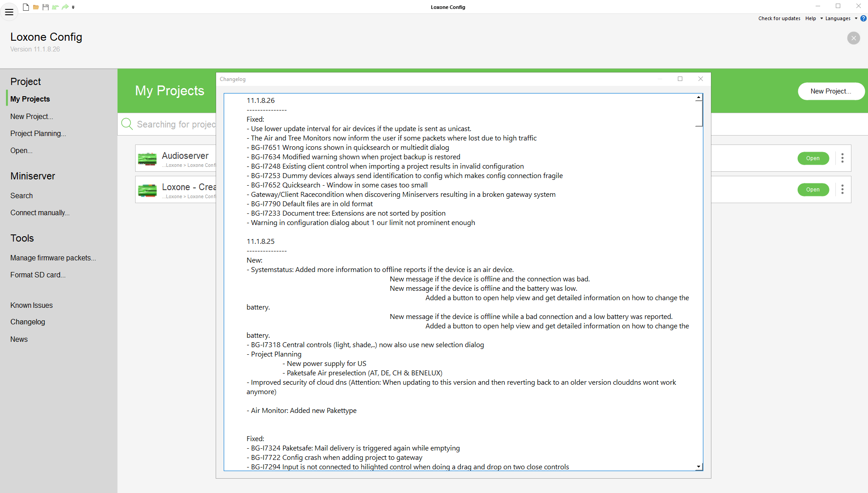The width and height of the screenshot is (868, 493).
Task: Expand the quick access toolbar dropdown
Action: coord(73,7)
